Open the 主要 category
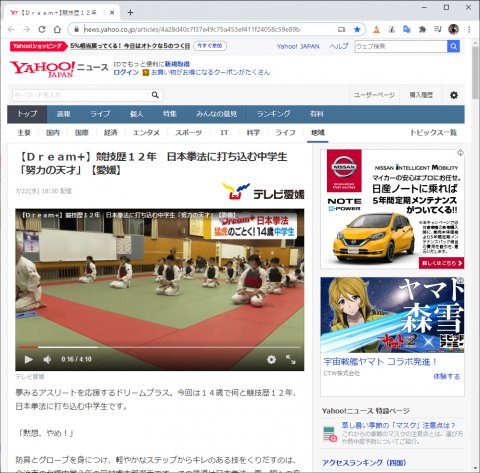 point(24,133)
